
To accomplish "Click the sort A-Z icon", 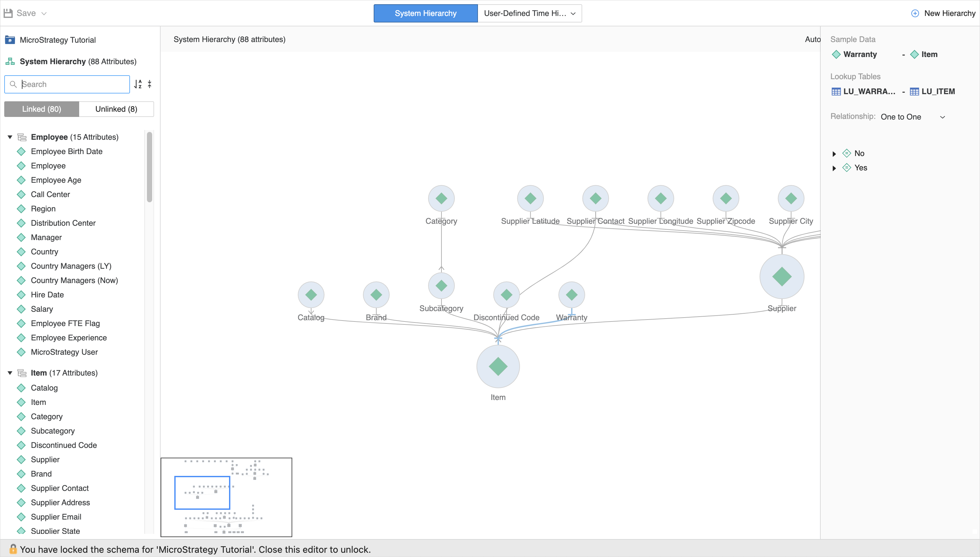I will [138, 84].
